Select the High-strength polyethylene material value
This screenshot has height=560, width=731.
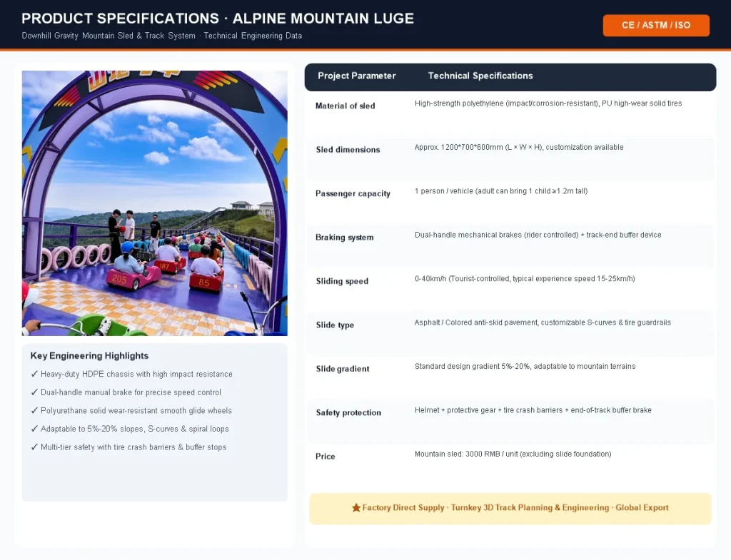548,103
